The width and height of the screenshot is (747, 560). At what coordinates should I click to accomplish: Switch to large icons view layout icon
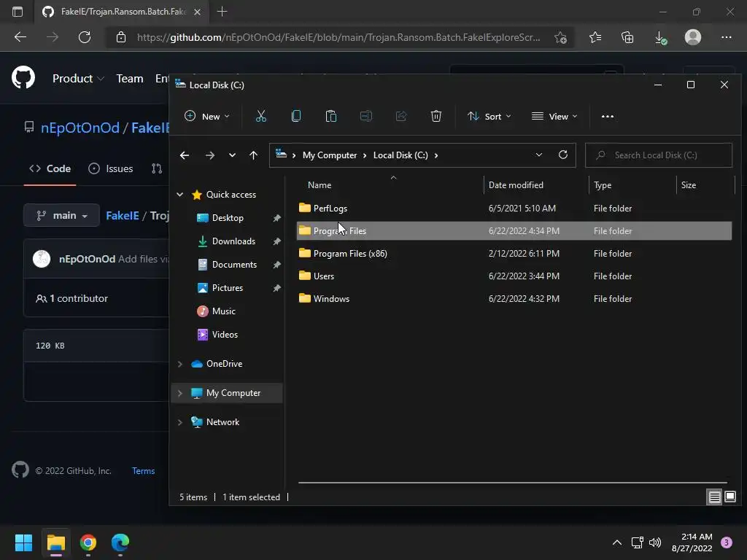pos(729,497)
